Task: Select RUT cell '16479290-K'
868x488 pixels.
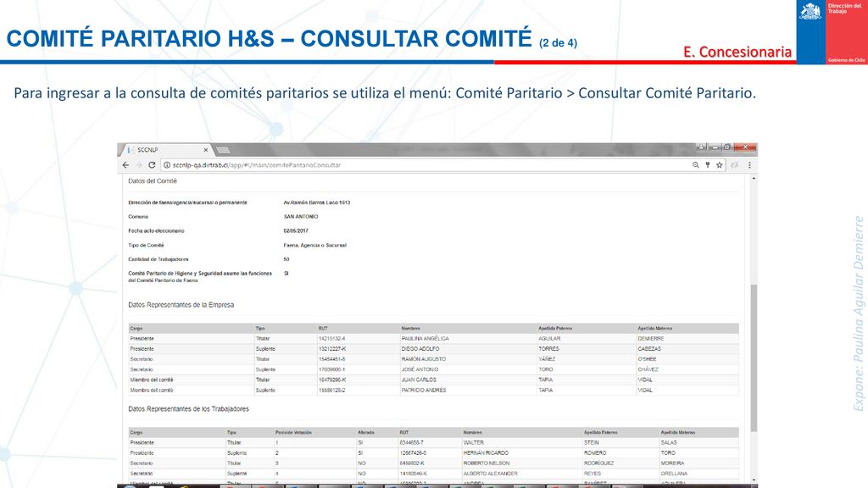Action: pos(332,380)
